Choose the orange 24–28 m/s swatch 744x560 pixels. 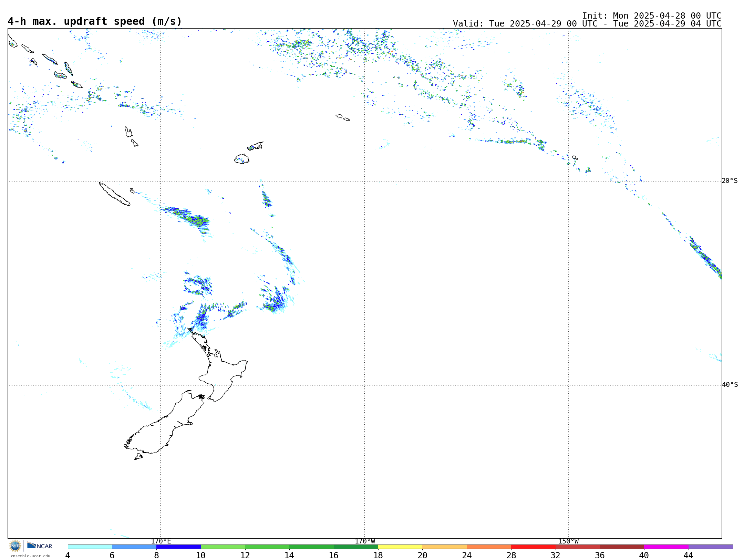(489, 547)
